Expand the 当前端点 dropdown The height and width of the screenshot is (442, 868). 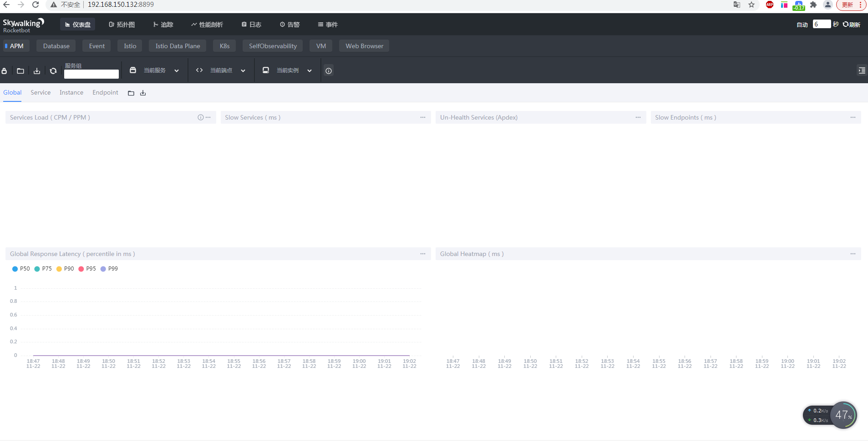click(x=244, y=70)
